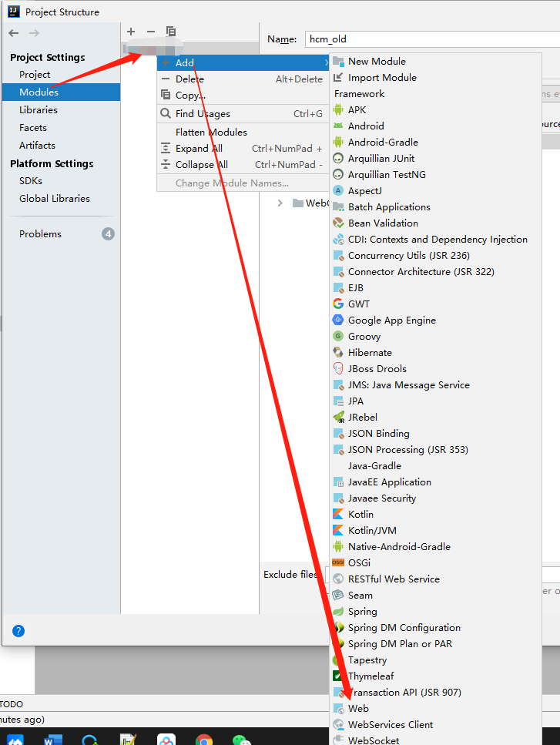Open Word from the taskbar
This screenshot has width=560, height=745.
pyautogui.click(x=52, y=740)
